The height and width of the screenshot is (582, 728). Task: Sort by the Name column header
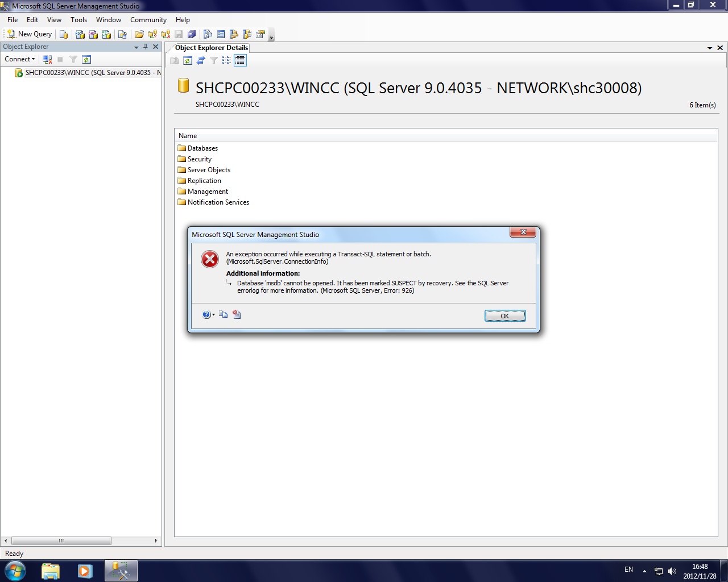pyautogui.click(x=446, y=136)
